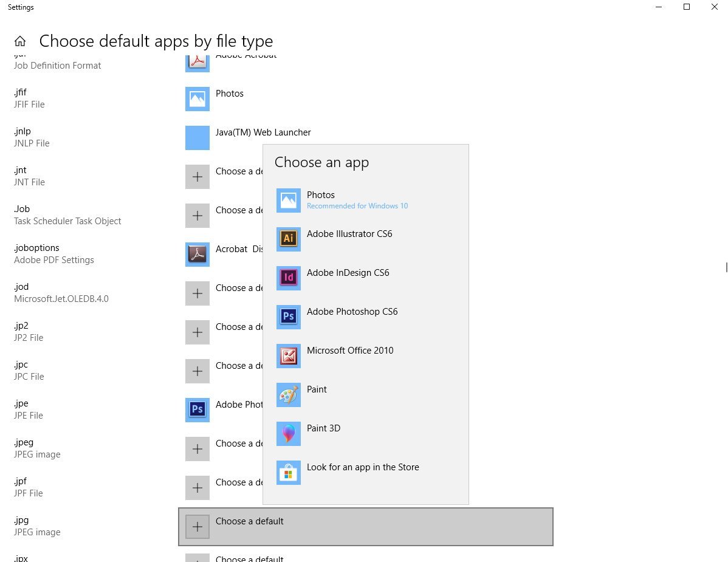Pick the Paint palette icon

288,395
